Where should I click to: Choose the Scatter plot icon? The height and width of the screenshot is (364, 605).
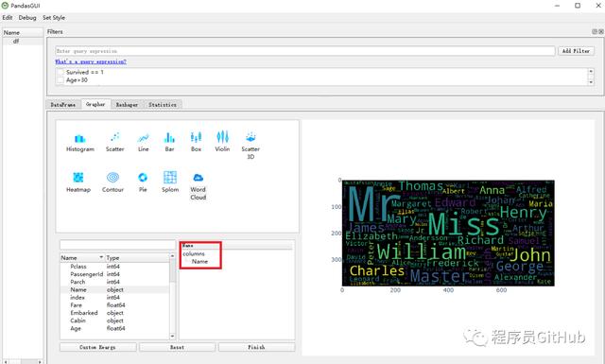[115, 137]
